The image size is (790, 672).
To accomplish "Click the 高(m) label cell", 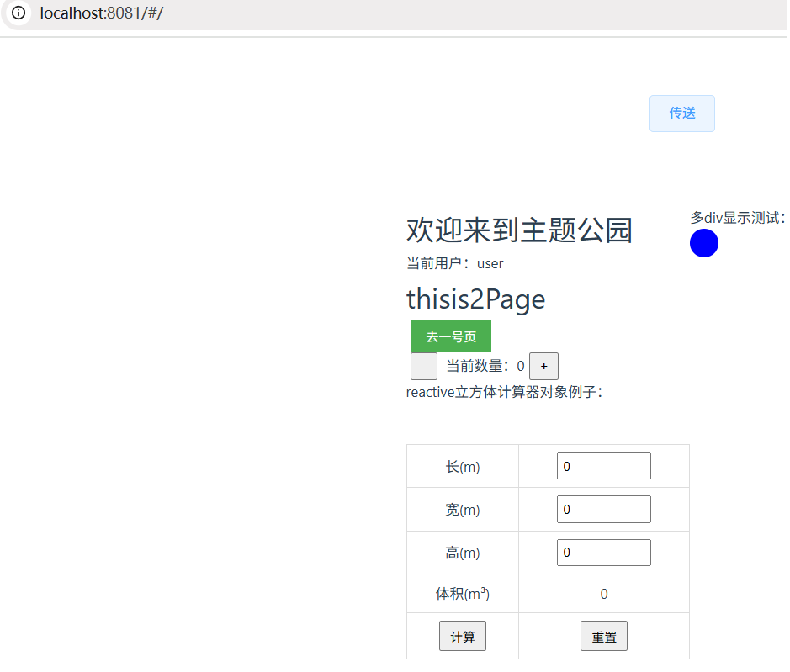I will click(463, 553).
